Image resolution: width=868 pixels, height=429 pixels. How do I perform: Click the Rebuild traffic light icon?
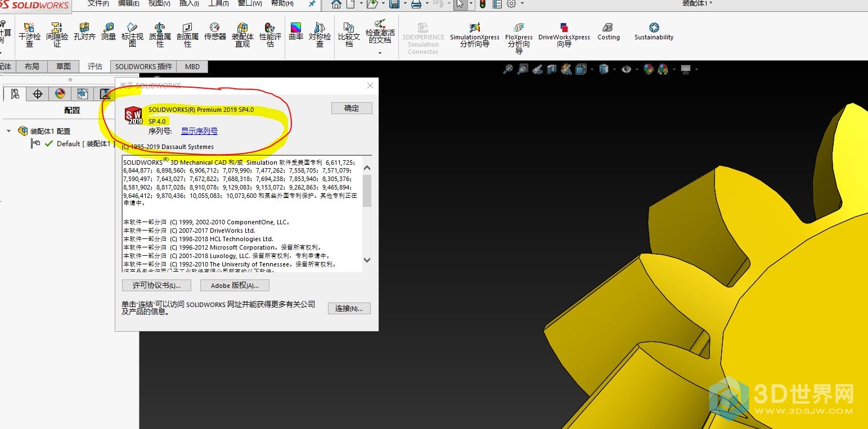click(483, 4)
